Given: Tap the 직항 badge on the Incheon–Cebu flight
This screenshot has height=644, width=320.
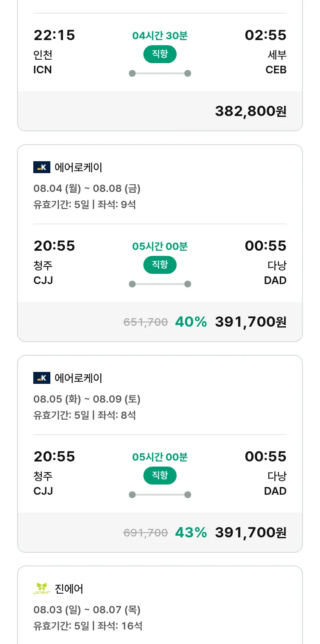Looking at the screenshot, I should (160, 54).
